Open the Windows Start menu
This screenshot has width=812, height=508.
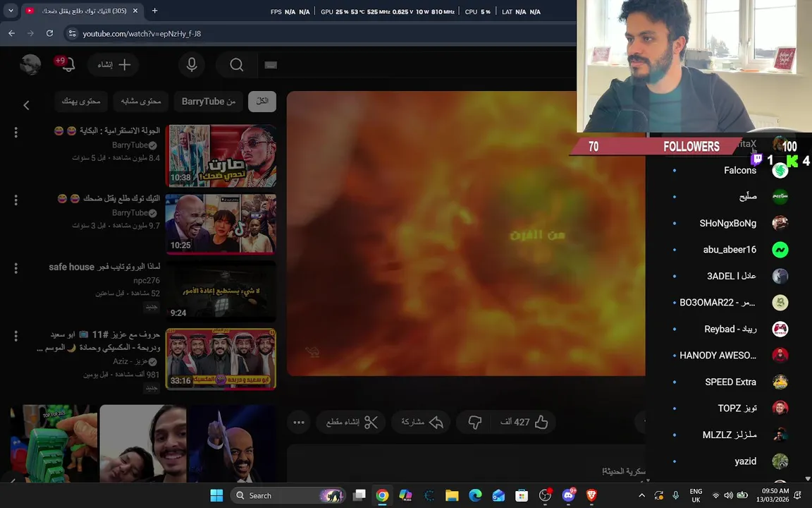click(216, 495)
